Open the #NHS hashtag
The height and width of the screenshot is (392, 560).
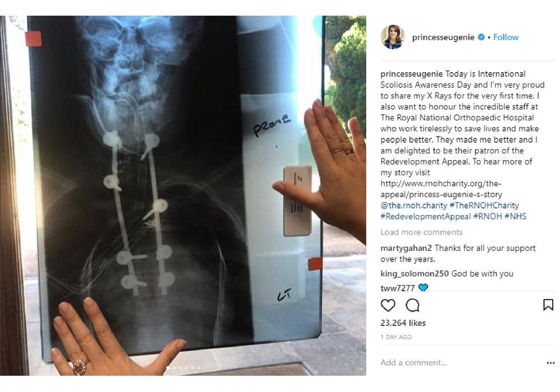(515, 216)
